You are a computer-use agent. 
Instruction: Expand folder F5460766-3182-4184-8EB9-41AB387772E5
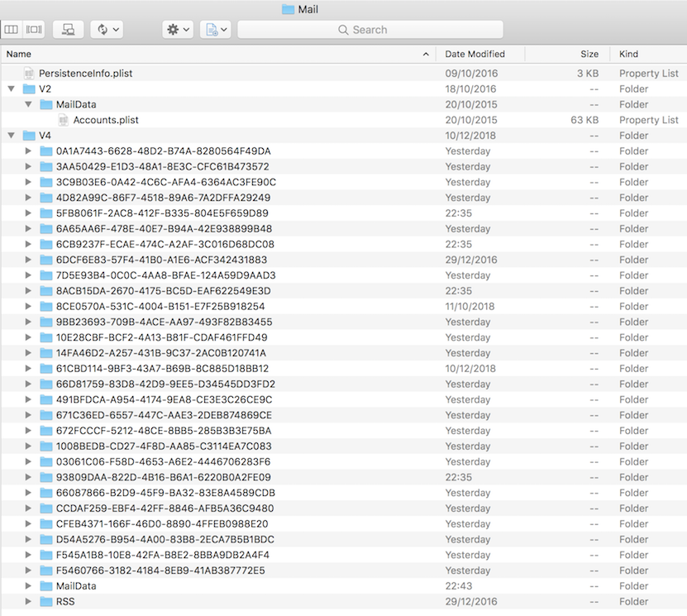[x=28, y=570]
